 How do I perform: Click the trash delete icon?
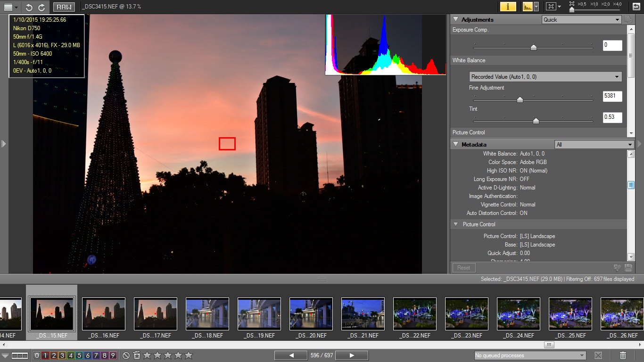pyautogui.click(x=623, y=355)
